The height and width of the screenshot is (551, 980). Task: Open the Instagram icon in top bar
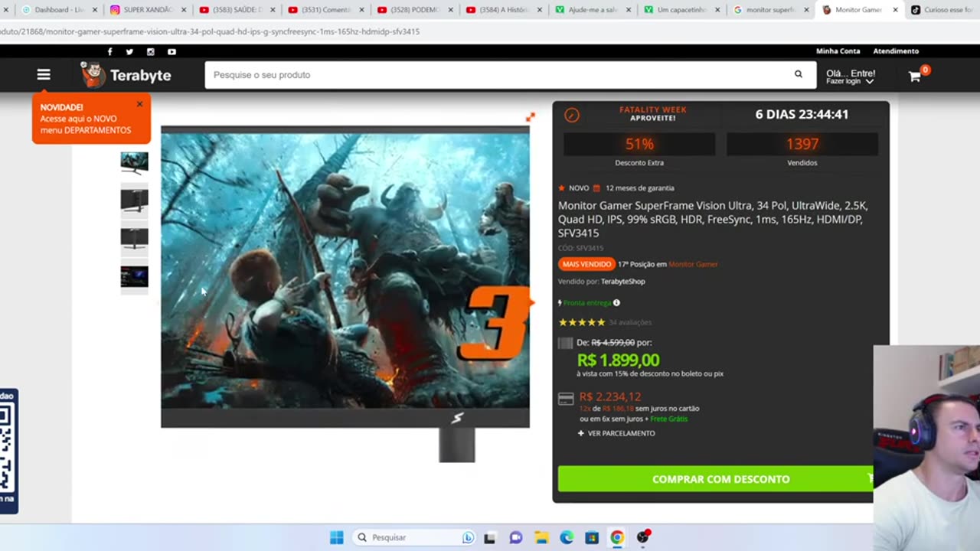(151, 51)
